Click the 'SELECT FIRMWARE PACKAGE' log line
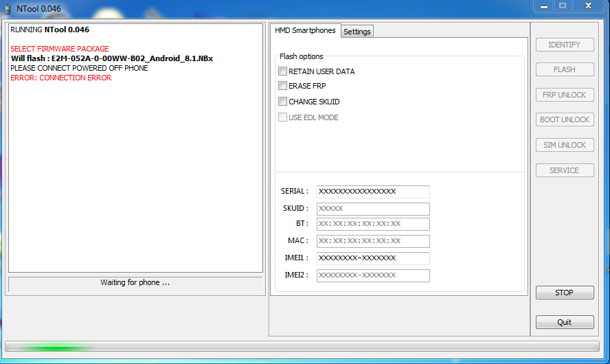 [x=60, y=49]
